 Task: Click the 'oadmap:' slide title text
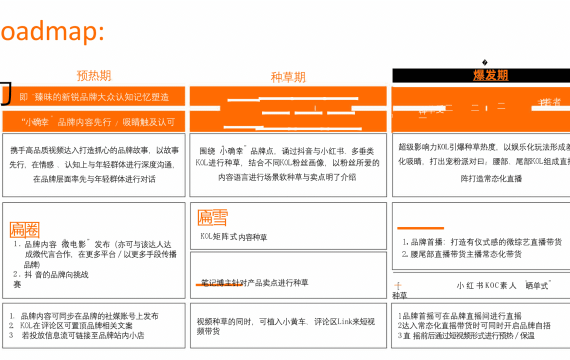pos(52,31)
